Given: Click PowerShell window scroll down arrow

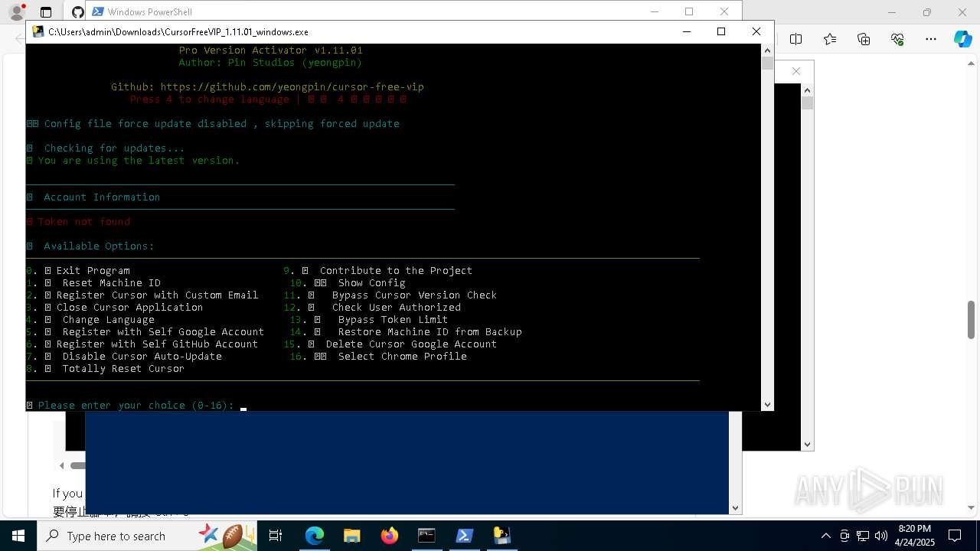Looking at the screenshot, I should click(x=736, y=507).
